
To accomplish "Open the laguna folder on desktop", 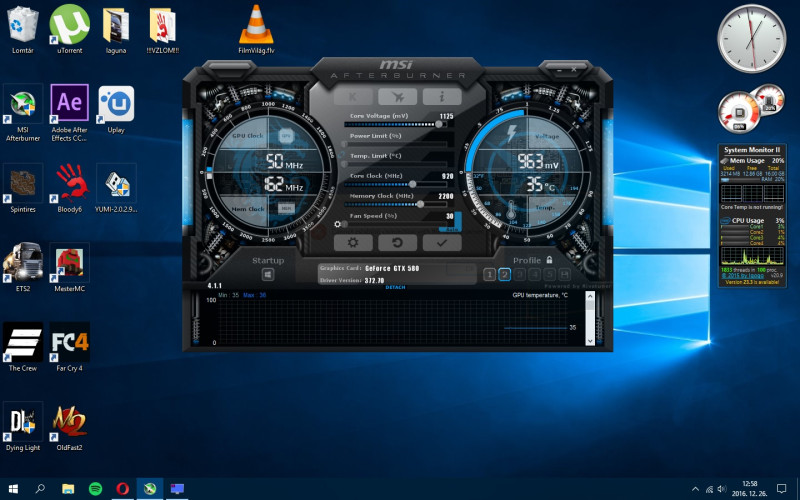I will point(116,30).
